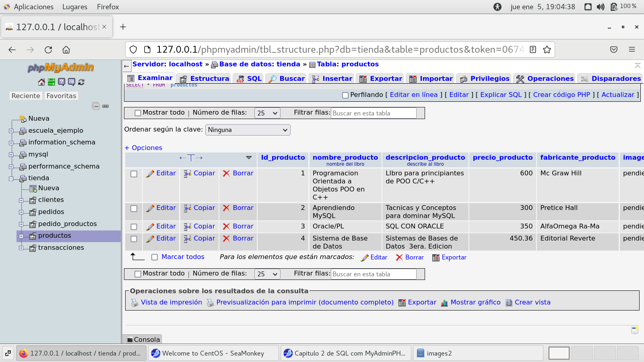The width and height of the screenshot is (644, 362).
Task: Bookmark this page with the star icon
Action: 547,49
